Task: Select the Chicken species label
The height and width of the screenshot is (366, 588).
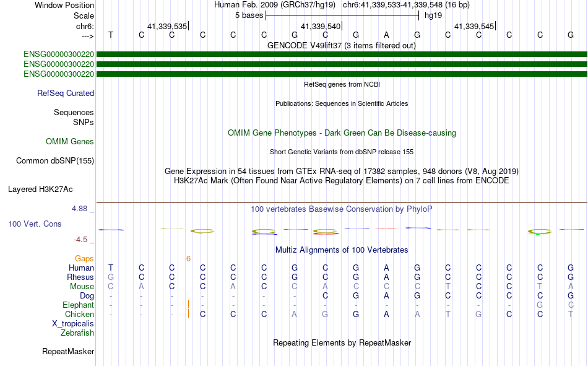Action: (79, 314)
